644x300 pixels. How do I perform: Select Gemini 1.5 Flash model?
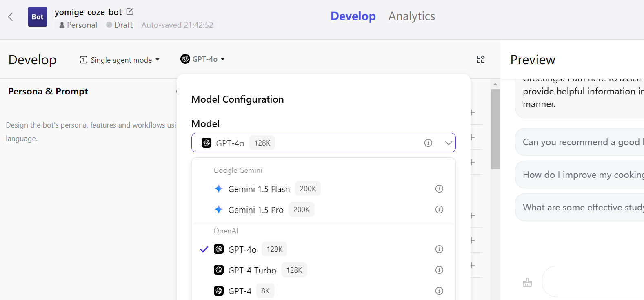click(x=324, y=189)
